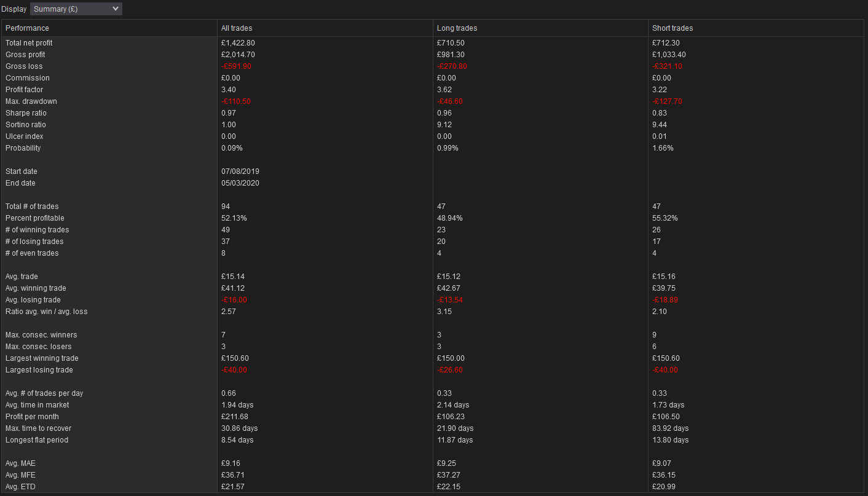Click the Ulcer index row label

(25, 136)
